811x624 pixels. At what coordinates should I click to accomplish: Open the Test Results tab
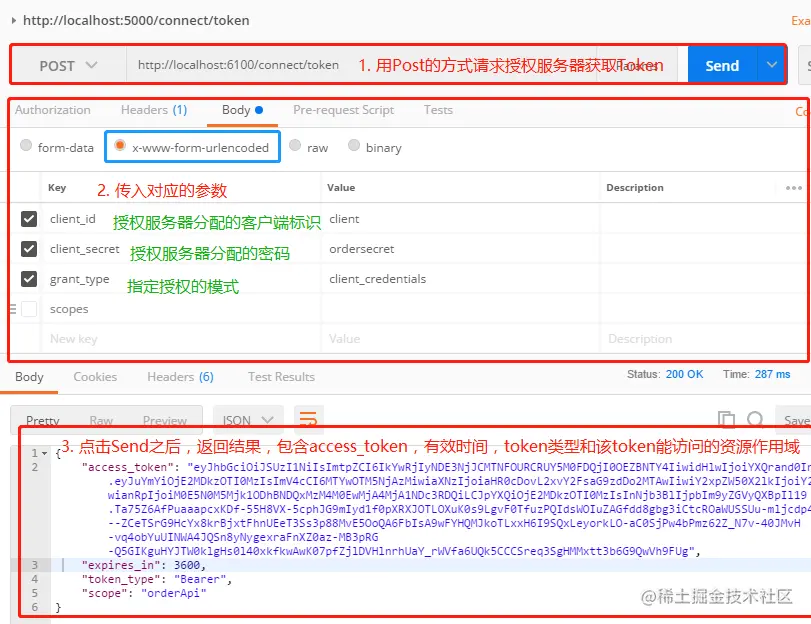coord(281,377)
